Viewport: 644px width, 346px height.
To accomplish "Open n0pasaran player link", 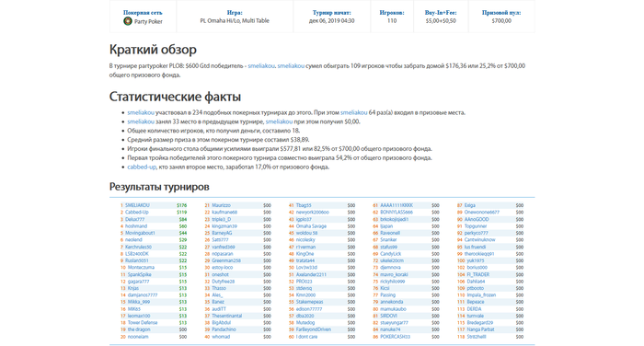I will pyautogui.click(x=223, y=254).
